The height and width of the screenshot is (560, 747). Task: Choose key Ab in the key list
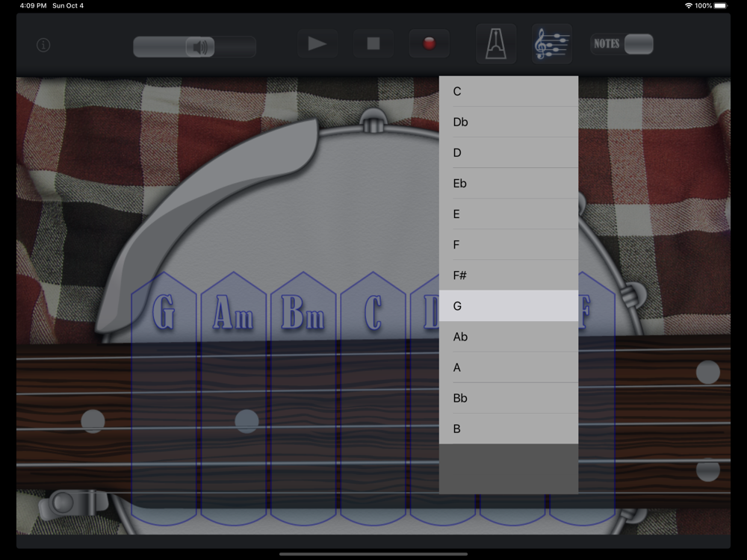point(509,337)
